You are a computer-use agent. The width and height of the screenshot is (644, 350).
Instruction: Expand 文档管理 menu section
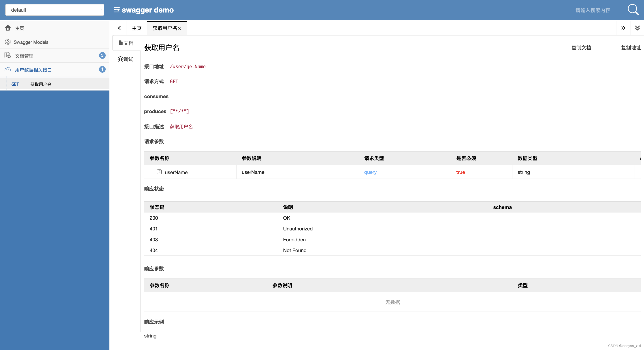[x=24, y=56]
